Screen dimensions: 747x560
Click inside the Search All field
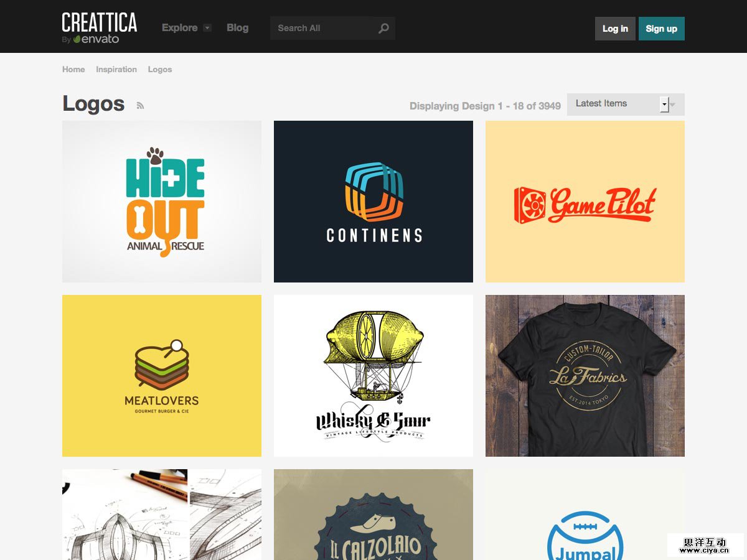[317, 28]
